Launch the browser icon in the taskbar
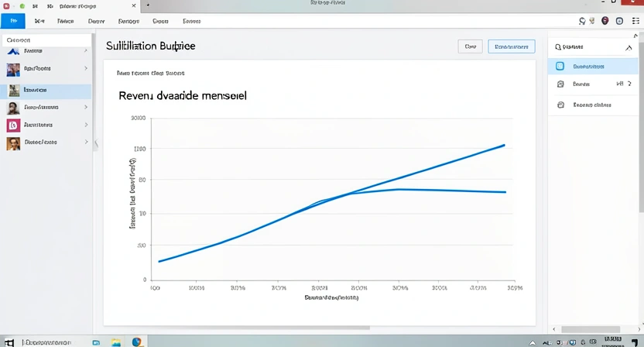Screen dimensions: 644x347 pos(137,342)
